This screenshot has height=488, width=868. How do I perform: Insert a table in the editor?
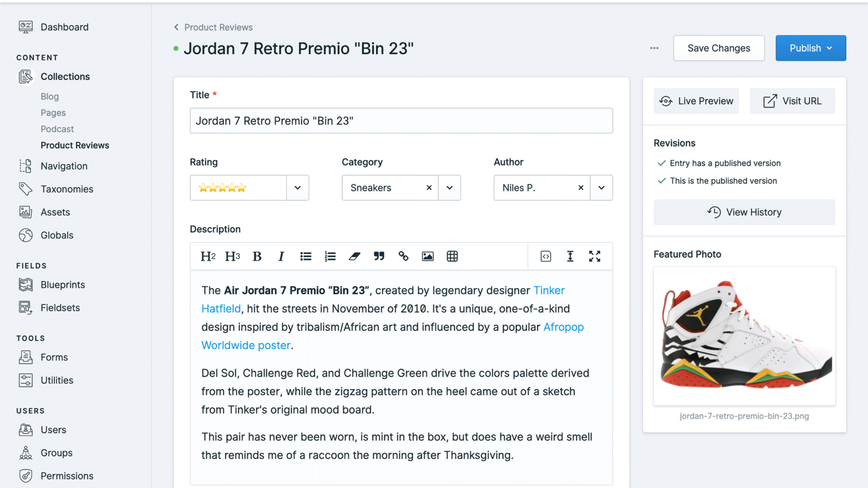click(x=452, y=256)
